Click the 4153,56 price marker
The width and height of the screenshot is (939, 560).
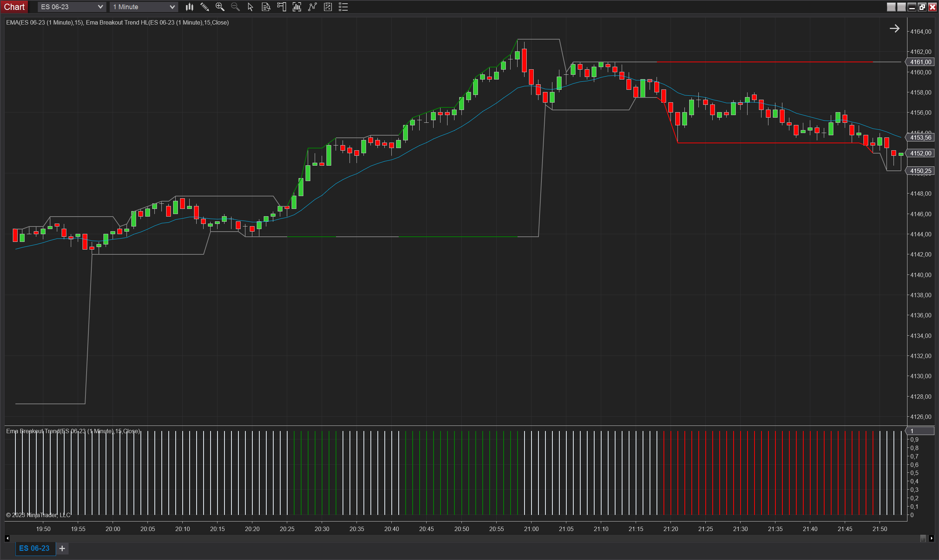tap(921, 137)
